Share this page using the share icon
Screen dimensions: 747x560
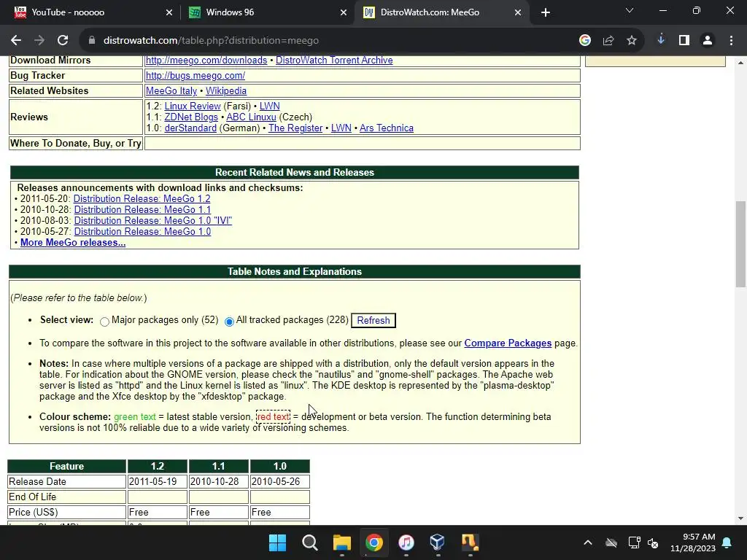(x=608, y=41)
